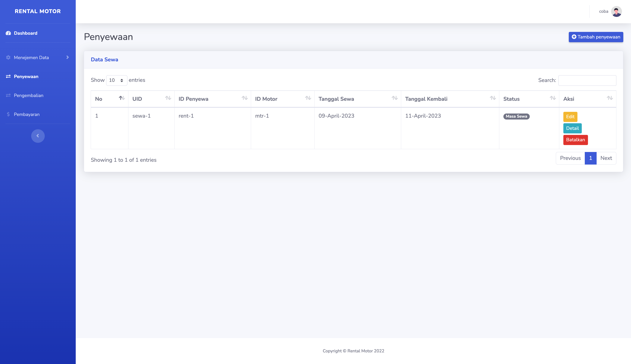
Task: Open the Pengembalian menu item
Action: [x=29, y=95]
